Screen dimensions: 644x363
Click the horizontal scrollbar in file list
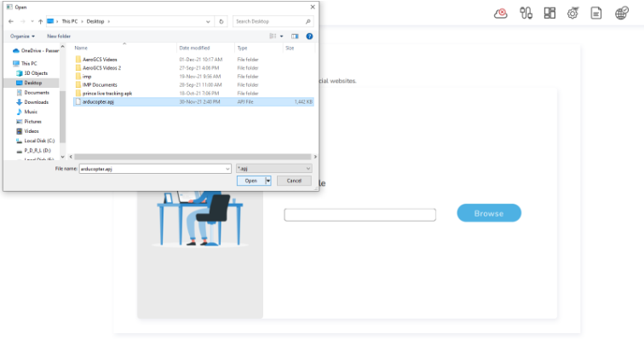[x=193, y=157]
